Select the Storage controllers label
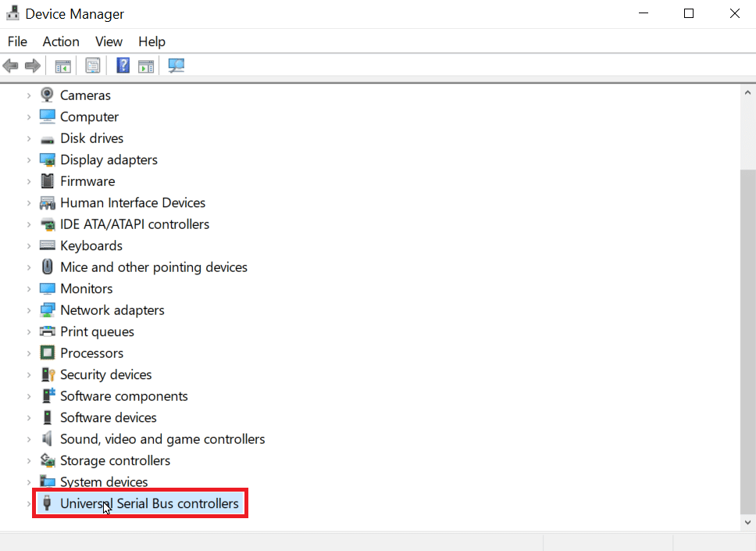This screenshot has height=551, width=756. pyautogui.click(x=115, y=460)
